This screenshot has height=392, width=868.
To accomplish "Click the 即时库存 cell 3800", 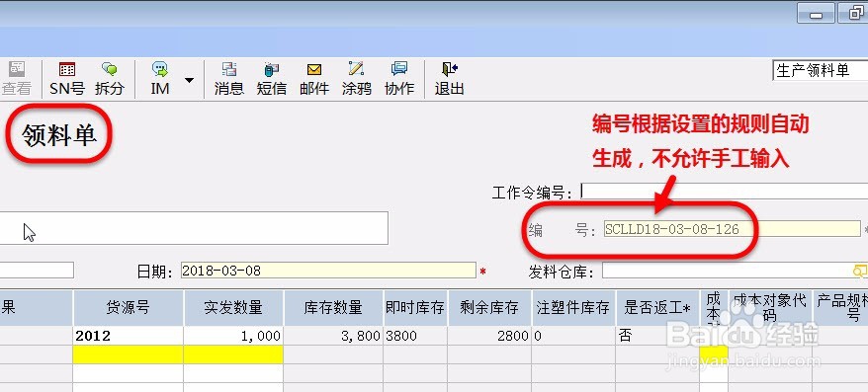I will (415, 336).
